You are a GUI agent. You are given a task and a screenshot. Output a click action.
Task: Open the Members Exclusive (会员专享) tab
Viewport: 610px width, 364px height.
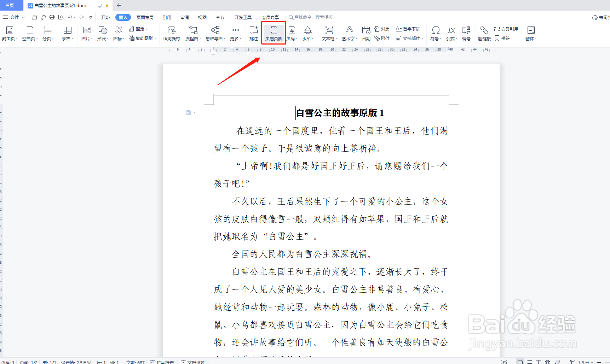(270, 17)
